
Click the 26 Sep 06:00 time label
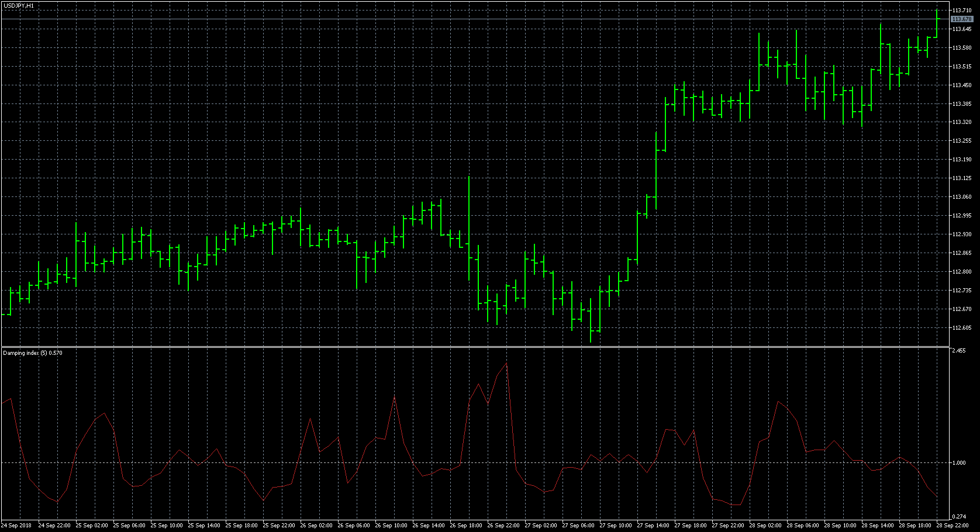[354, 525]
